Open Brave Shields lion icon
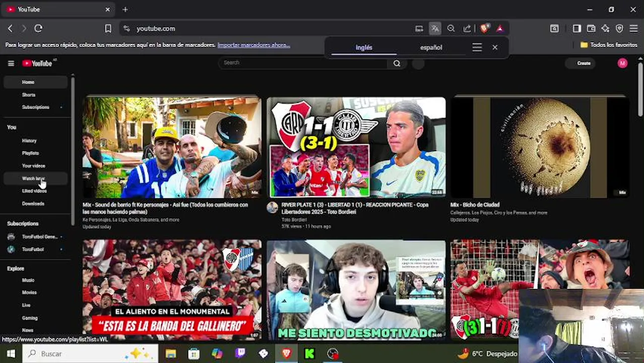 [484, 29]
